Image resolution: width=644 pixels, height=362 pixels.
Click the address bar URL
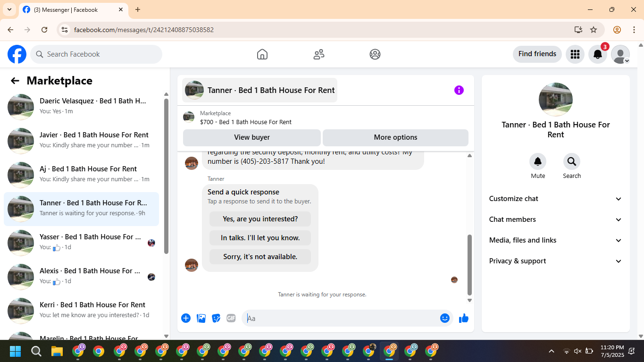(x=144, y=30)
